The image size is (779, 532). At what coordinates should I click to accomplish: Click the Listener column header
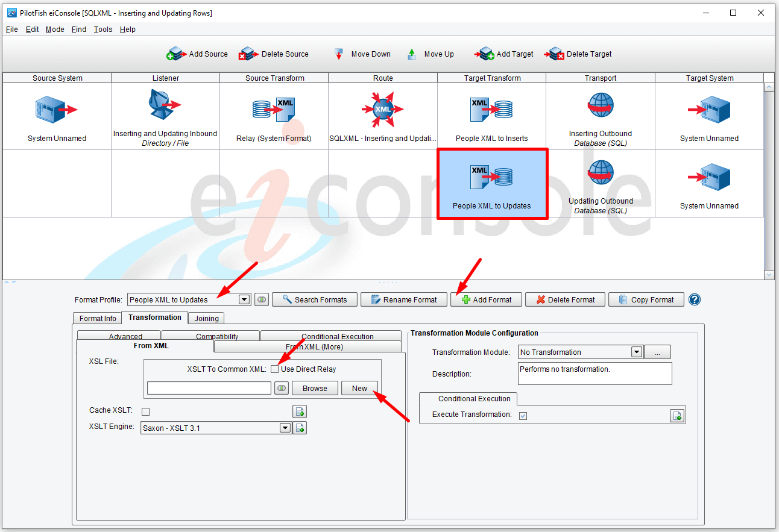(166, 78)
